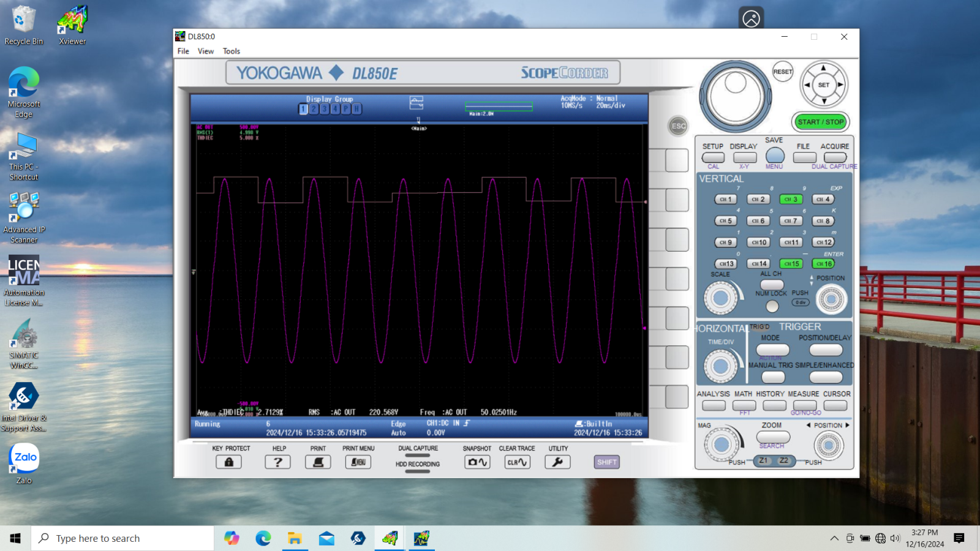980x551 pixels.
Task: Open Utility wrench settings
Action: 557,462
